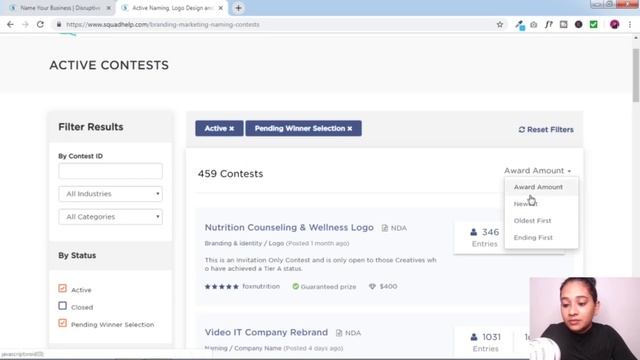Click green Guaranteed prize check icon
The height and width of the screenshot is (360, 640).
[x=296, y=287]
